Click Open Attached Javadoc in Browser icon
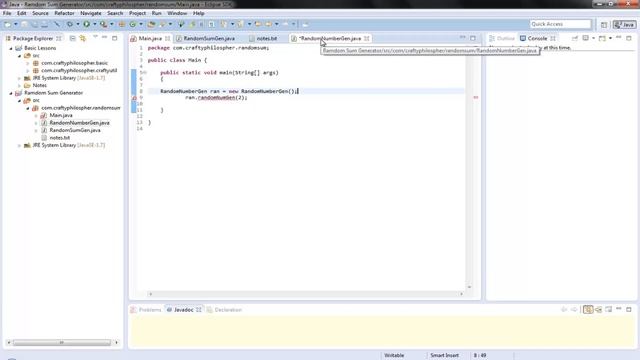Viewport: 640px width, 360px height. (x=609, y=310)
